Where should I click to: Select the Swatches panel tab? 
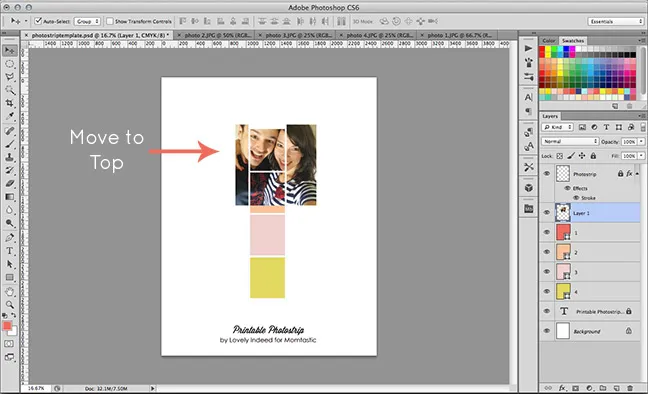click(573, 41)
